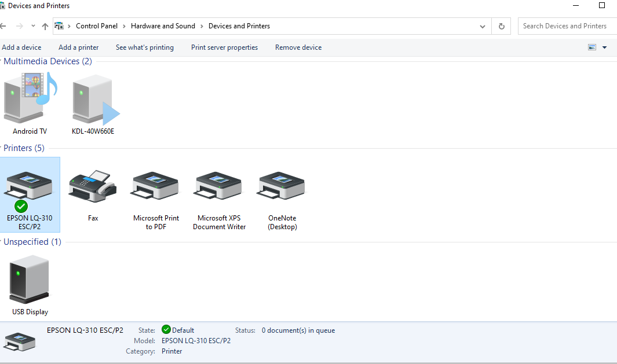Click Add a device command
The image size is (617, 364).
pyautogui.click(x=21, y=47)
